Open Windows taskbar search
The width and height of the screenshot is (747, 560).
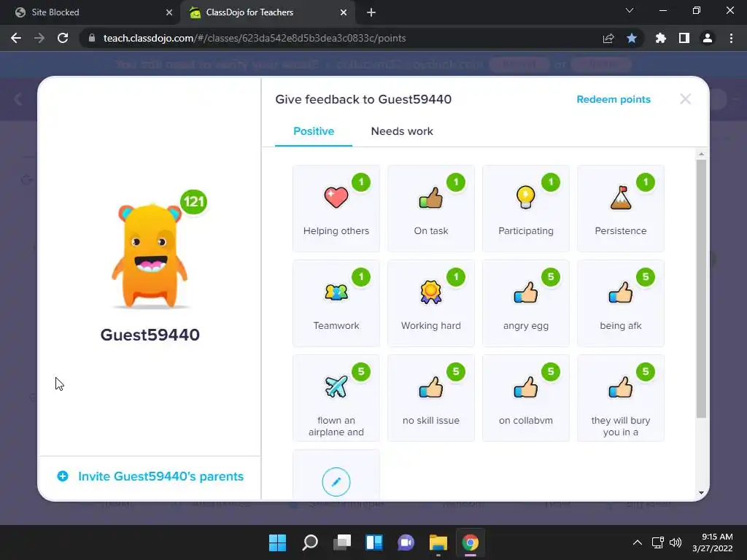click(x=309, y=542)
